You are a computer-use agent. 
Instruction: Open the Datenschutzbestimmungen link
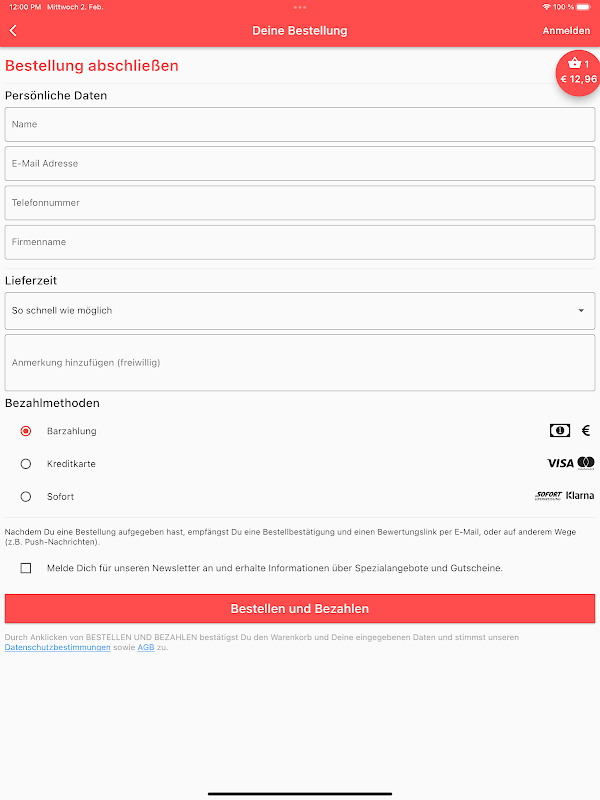[58, 648]
